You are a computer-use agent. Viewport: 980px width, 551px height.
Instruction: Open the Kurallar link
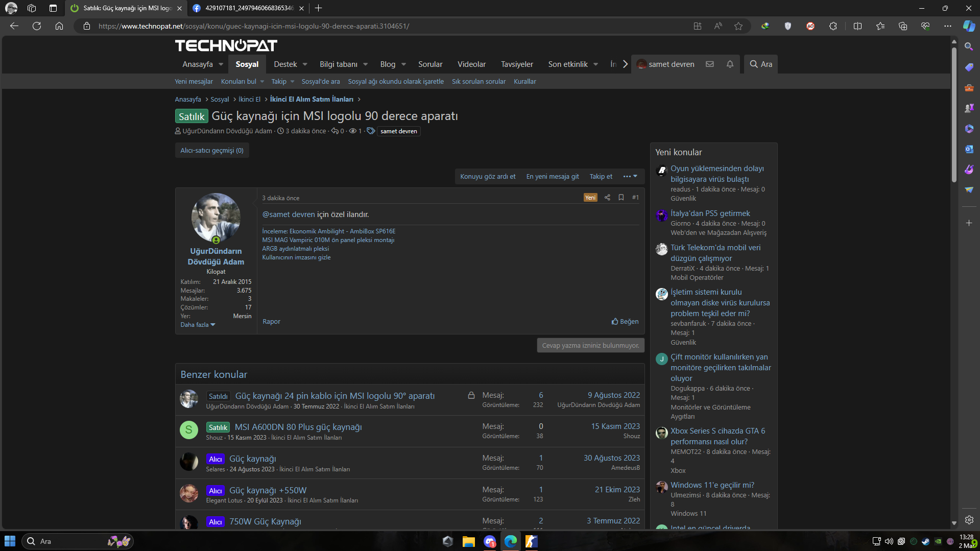(524, 82)
